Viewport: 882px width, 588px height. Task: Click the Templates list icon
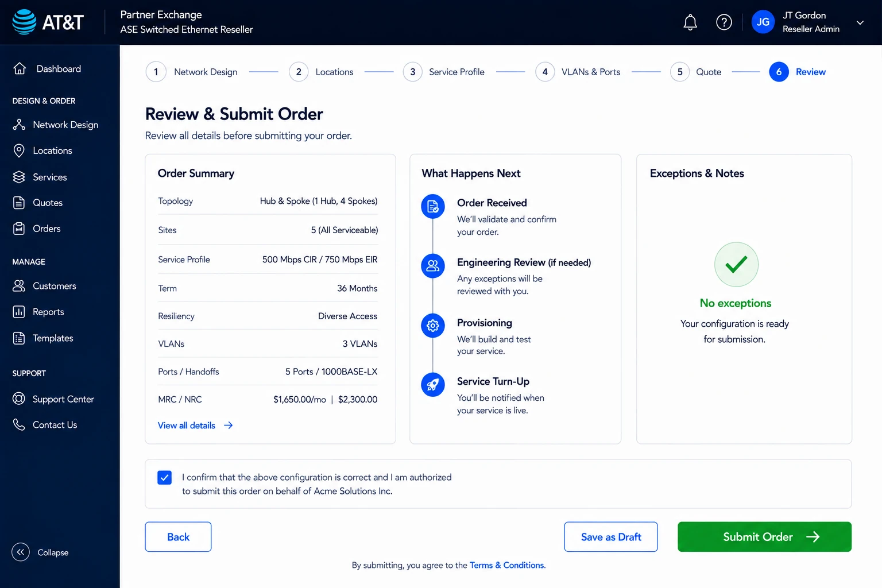point(19,338)
